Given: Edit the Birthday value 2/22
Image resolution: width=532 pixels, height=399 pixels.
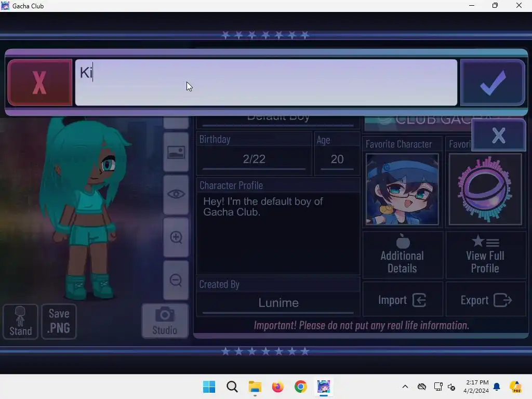Looking at the screenshot, I should pos(254,159).
